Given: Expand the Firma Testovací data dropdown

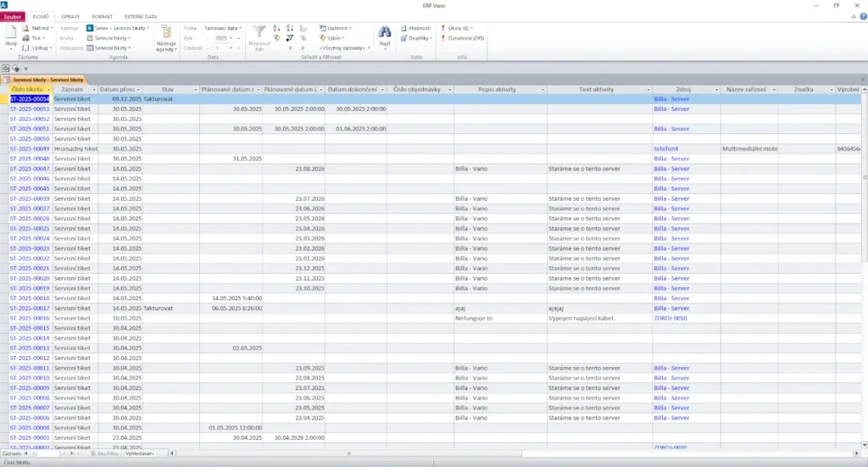Looking at the screenshot, I should pyautogui.click(x=224, y=28).
